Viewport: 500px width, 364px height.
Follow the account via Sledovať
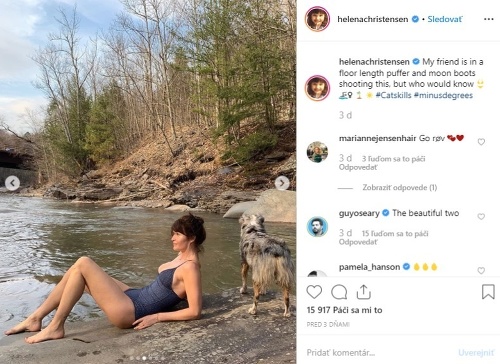445,19
